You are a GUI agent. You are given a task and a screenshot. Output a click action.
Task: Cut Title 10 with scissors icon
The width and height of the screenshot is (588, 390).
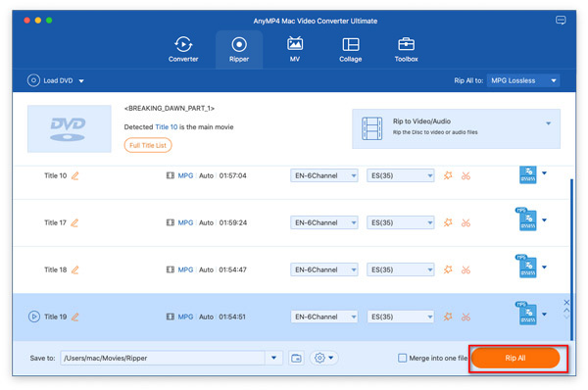click(x=465, y=175)
